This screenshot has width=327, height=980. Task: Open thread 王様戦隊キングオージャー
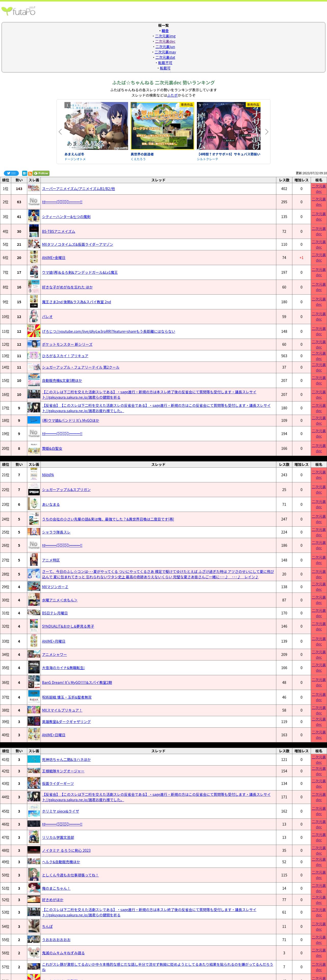coord(63,771)
